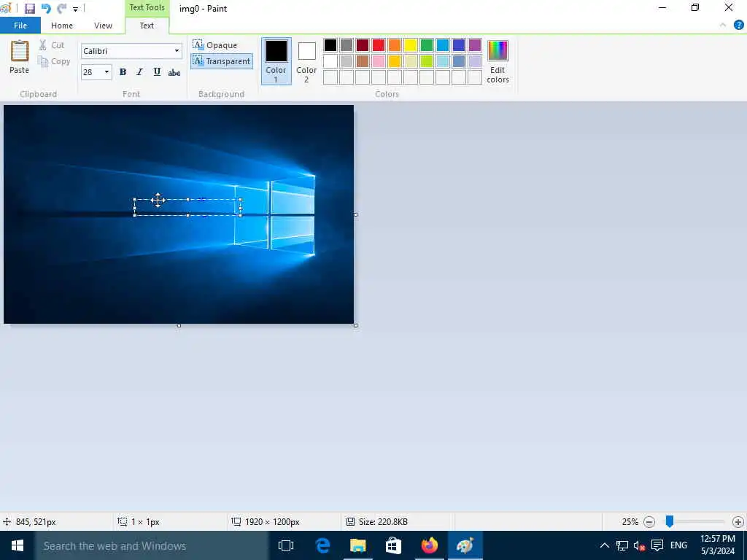Image resolution: width=747 pixels, height=560 pixels.
Task: Pick the gold color swatch
Action: click(x=395, y=61)
